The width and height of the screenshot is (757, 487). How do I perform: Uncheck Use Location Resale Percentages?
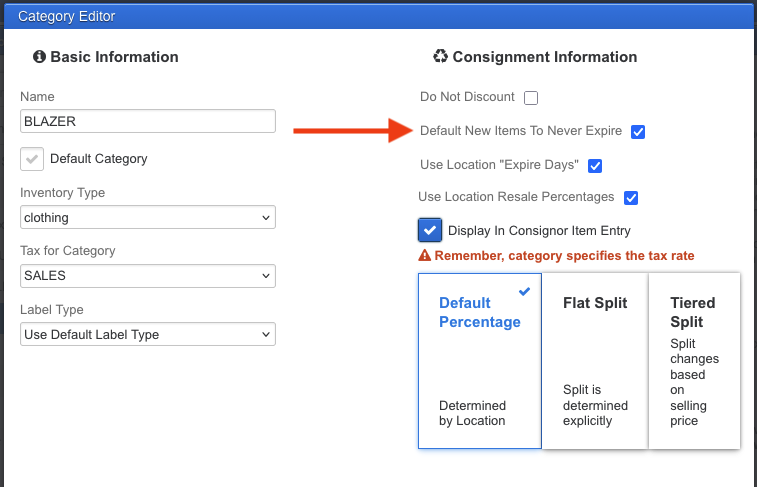coord(631,198)
